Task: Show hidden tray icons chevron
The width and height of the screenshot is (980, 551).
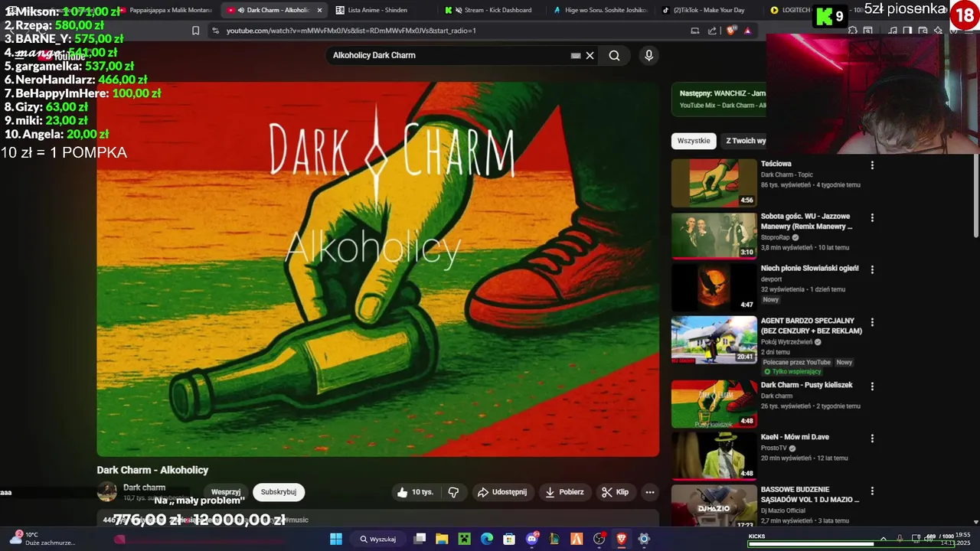Action: (883, 538)
